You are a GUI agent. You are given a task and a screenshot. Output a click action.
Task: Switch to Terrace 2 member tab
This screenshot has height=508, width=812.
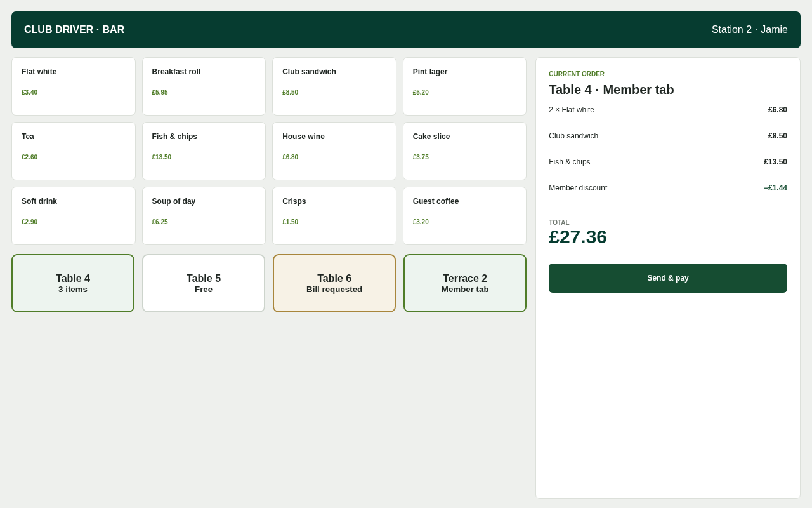tap(465, 283)
